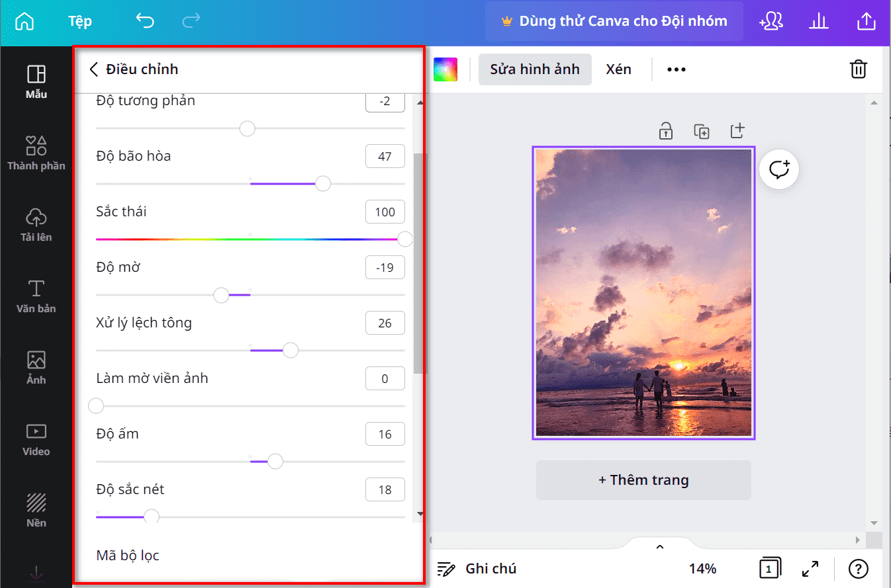Screen dimensions: 891x588
Task: Open Ghi chú notes
Action: (477, 569)
